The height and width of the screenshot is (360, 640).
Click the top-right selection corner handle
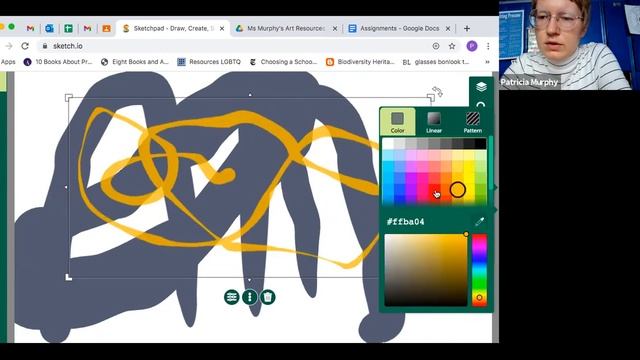tap(431, 98)
